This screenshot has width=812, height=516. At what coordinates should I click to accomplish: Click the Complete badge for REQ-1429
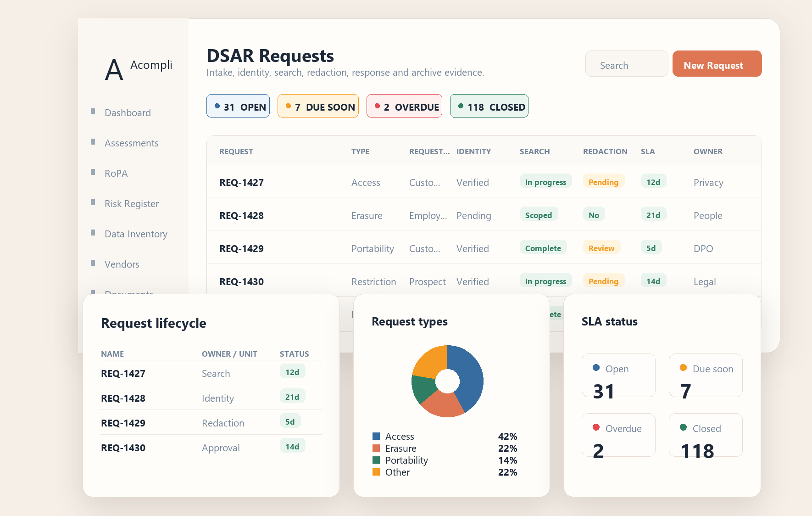click(543, 248)
